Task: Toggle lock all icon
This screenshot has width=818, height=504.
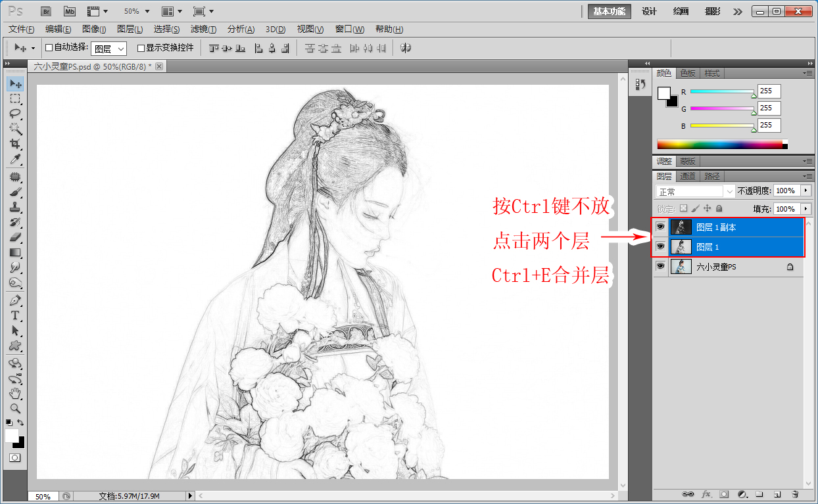Action: point(719,208)
